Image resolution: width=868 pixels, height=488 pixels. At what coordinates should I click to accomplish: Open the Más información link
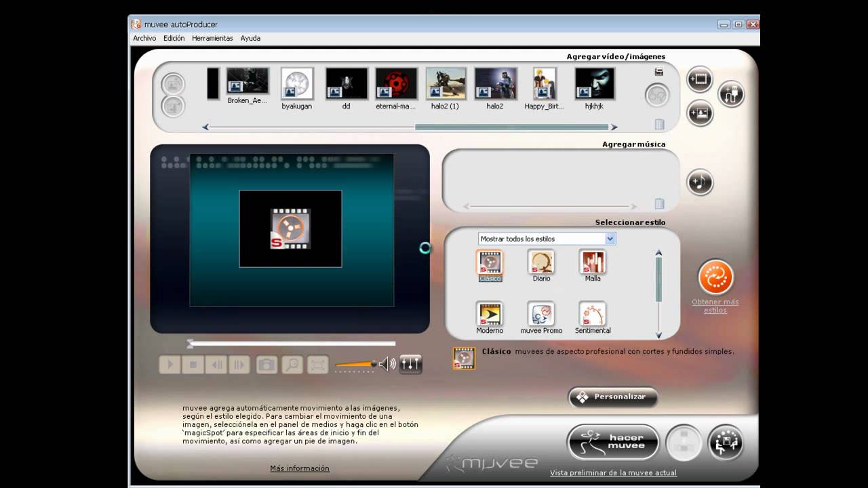300,468
